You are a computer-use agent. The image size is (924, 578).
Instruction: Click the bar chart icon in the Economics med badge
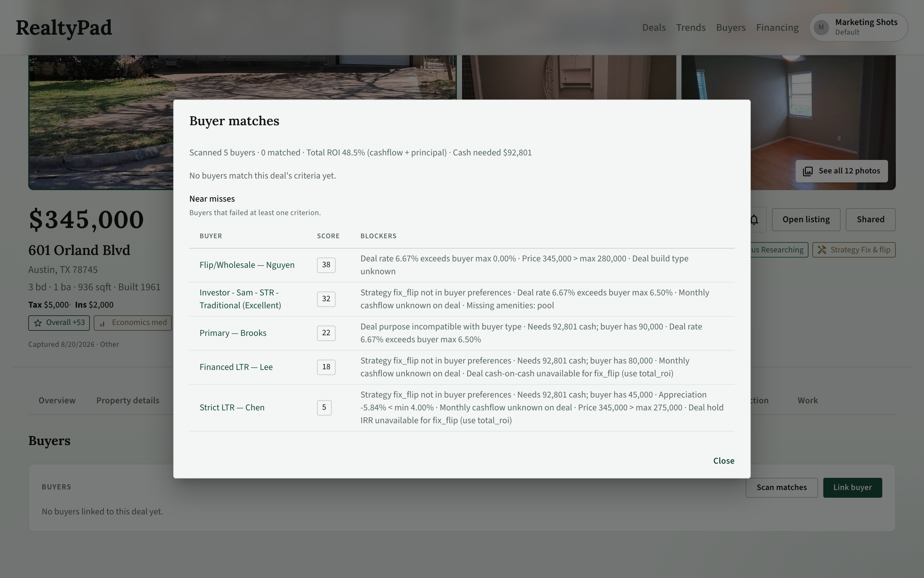102,324
